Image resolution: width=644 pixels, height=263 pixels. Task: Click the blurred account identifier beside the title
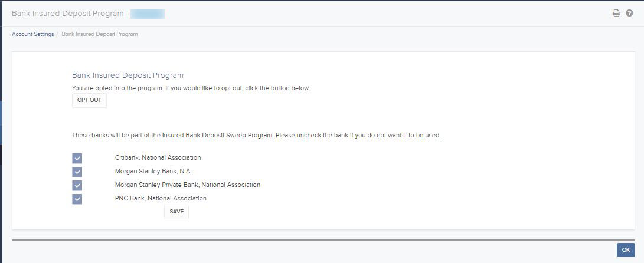click(x=148, y=13)
